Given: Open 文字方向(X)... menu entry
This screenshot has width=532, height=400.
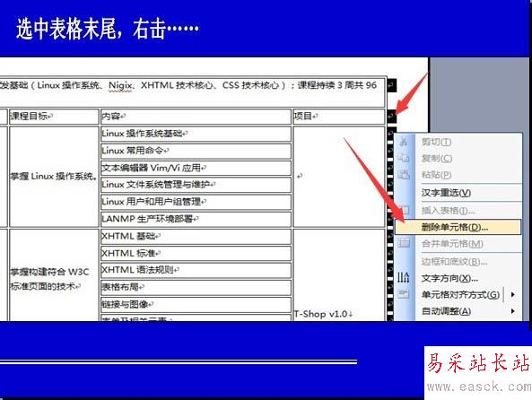Looking at the screenshot, I should [458, 279].
